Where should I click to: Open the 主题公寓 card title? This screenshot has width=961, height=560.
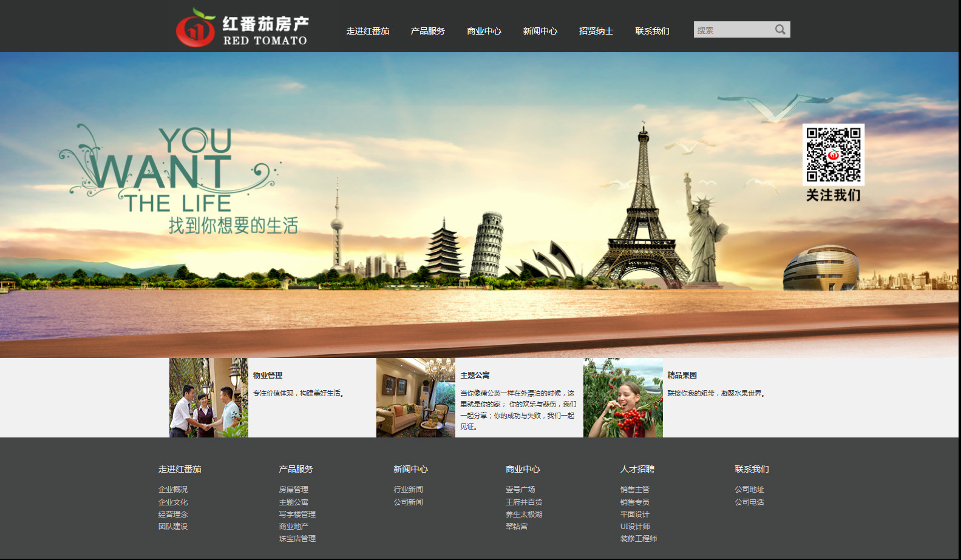(x=475, y=376)
